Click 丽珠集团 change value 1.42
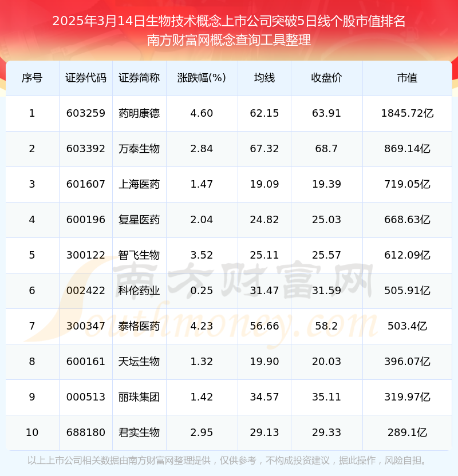The image size is (458, 476). (202, 397)
